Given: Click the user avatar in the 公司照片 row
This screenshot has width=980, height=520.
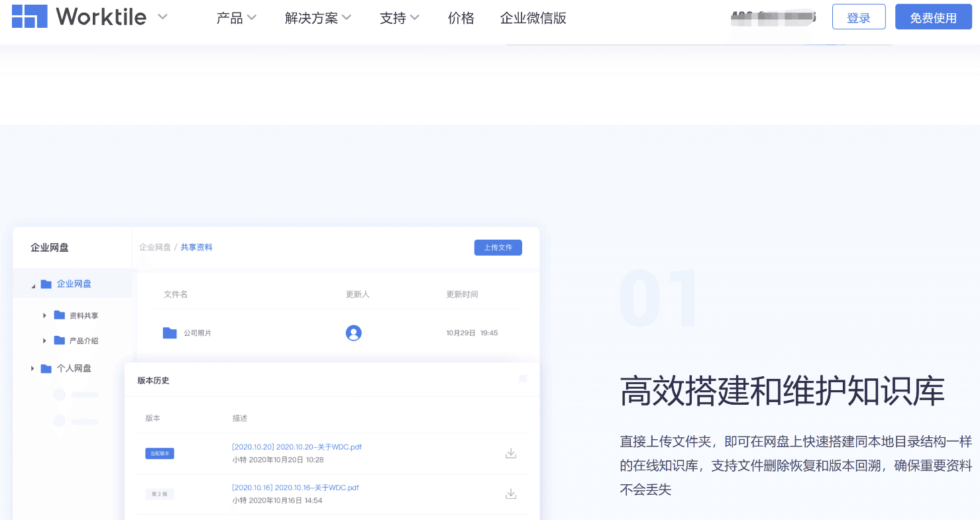Looking at the screenshot, I should click(x=354, y=333).
